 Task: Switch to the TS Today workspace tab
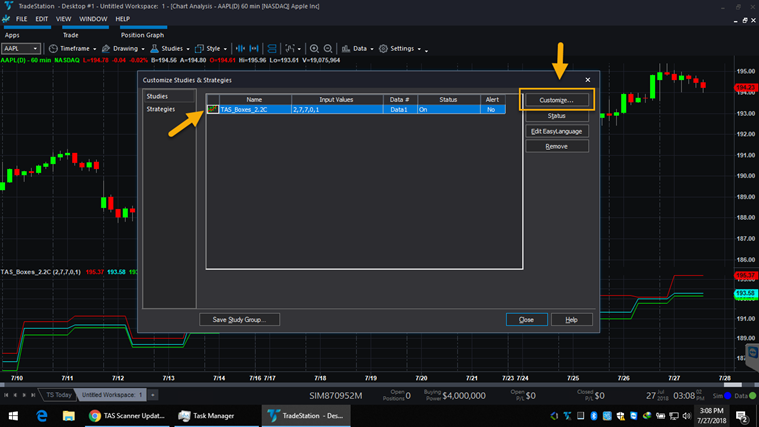[x=59, y=395]
